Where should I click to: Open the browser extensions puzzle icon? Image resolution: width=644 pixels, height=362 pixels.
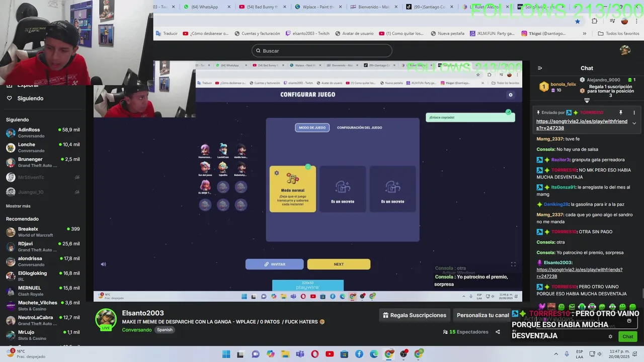(595, 21)
